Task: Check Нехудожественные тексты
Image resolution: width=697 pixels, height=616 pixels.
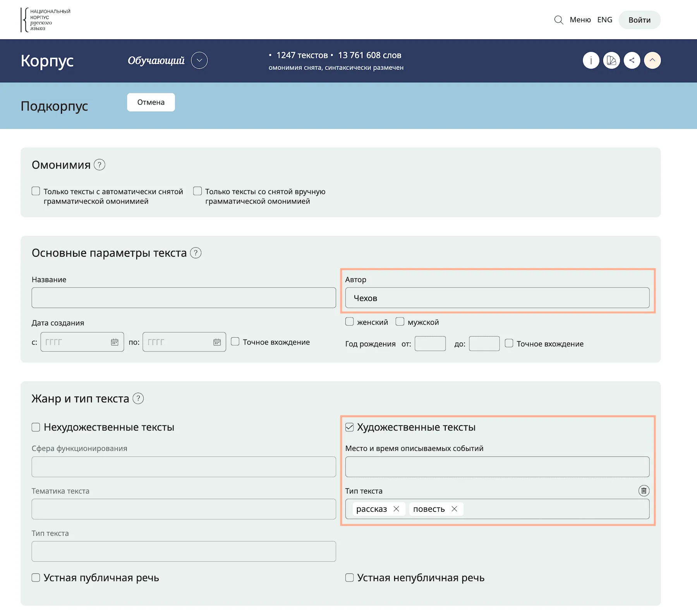Action: (36, 427)
